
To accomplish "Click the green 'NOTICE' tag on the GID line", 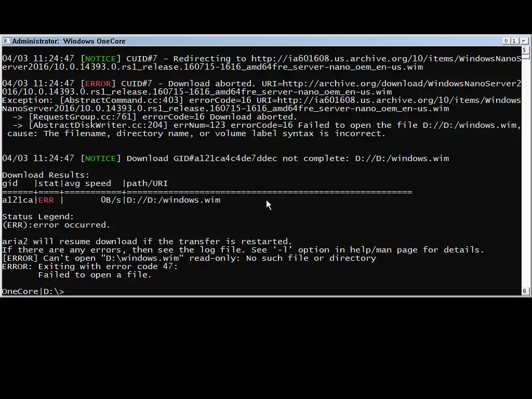I will coord(100,158).
